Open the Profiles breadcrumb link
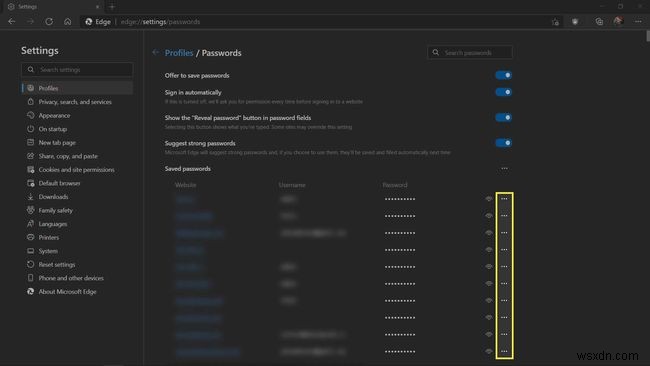 pos(179,53)
